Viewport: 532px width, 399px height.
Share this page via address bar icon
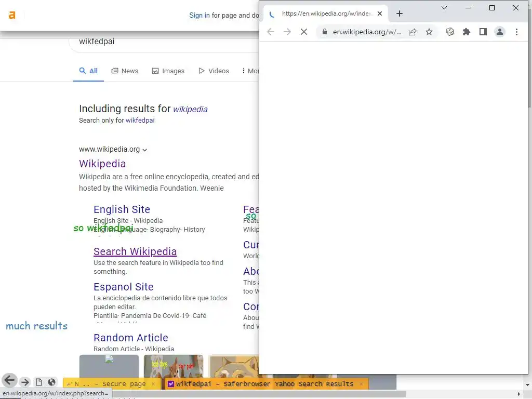coord(413,32)
